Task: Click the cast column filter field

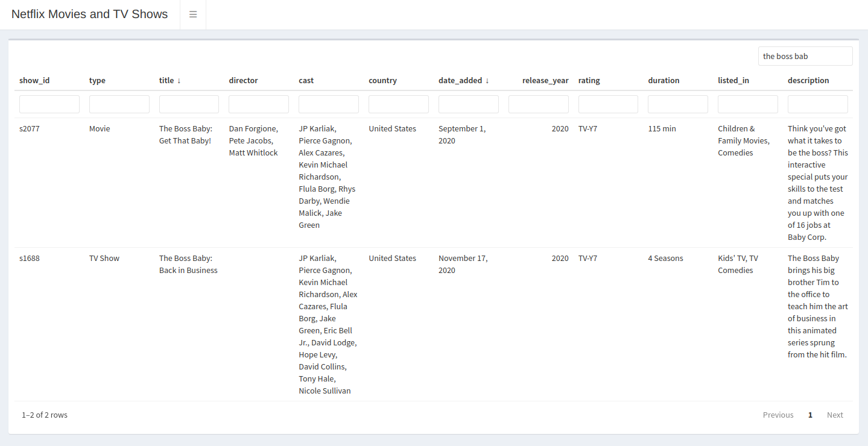Action: tap(329, 104)
